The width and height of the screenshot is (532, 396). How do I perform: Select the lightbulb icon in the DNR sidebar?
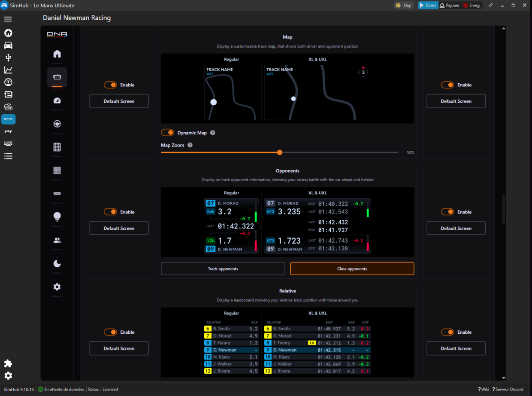(57, 217)
